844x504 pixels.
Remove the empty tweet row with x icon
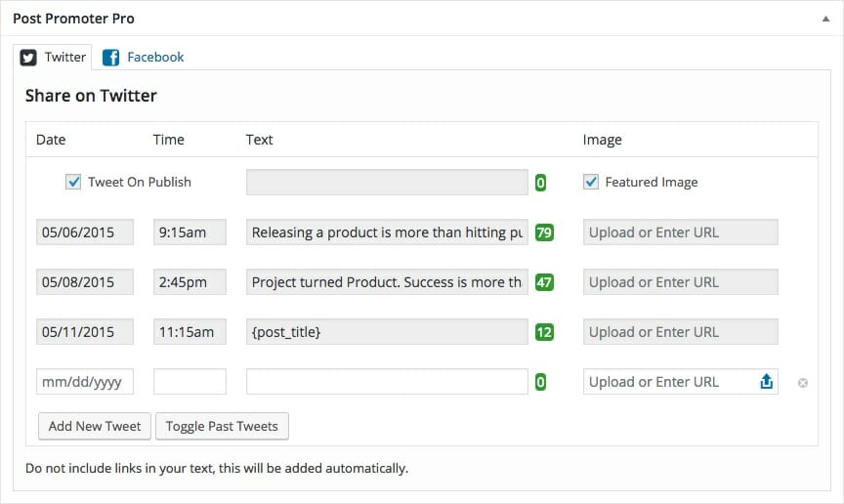coord(803,383)
